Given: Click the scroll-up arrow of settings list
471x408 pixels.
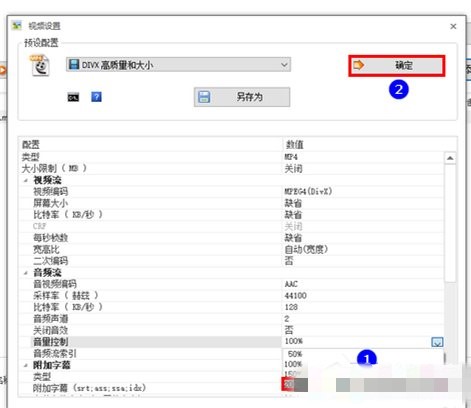Looking at the screenshot, I should point(450,158).
